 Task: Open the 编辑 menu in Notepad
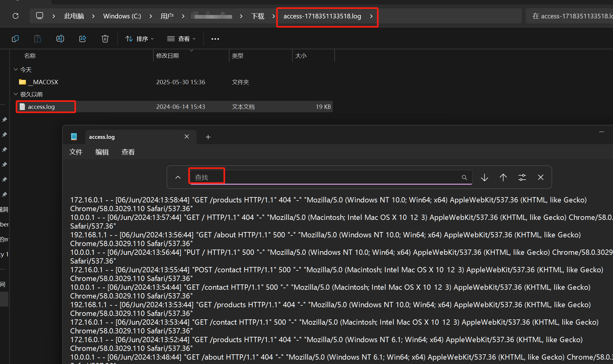[x=102, y=152]
